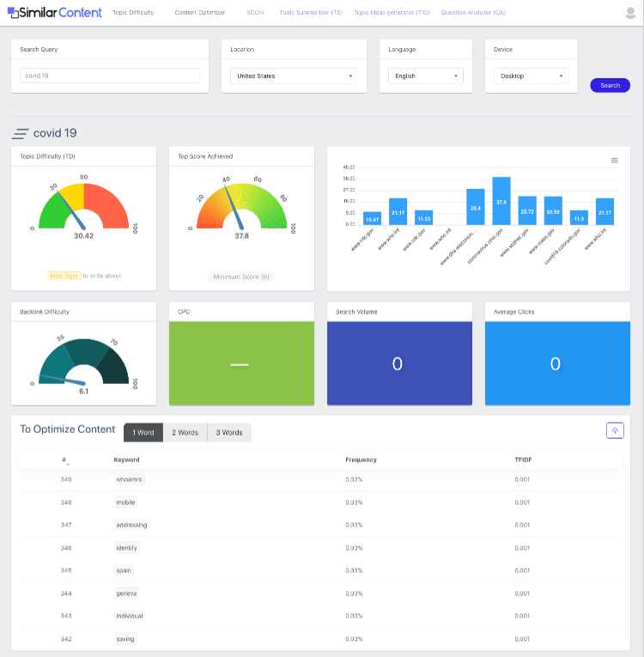Open the bar chart hamburger menu
Image resolution: width=644 pixels, height=657 pixels.
(x=614, y=161)
